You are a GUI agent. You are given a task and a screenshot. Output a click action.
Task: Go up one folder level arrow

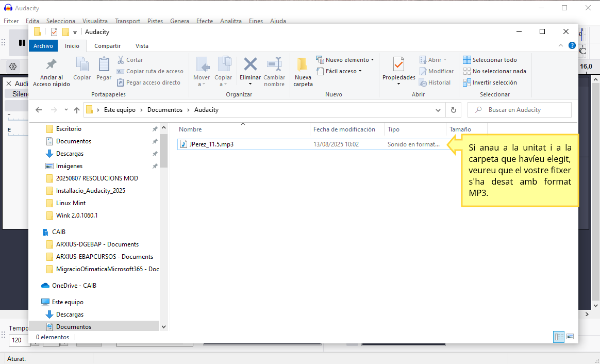(x=76, y=110)
